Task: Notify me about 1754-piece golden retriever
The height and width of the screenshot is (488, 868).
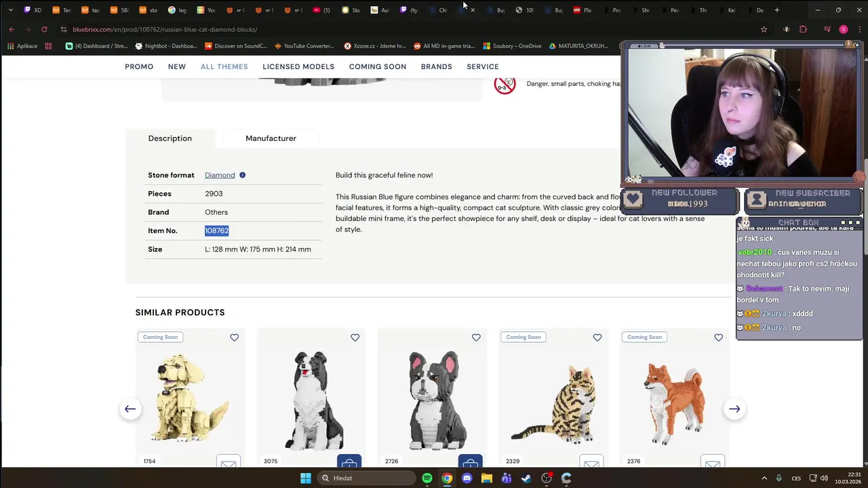Action: coord(229,462)
